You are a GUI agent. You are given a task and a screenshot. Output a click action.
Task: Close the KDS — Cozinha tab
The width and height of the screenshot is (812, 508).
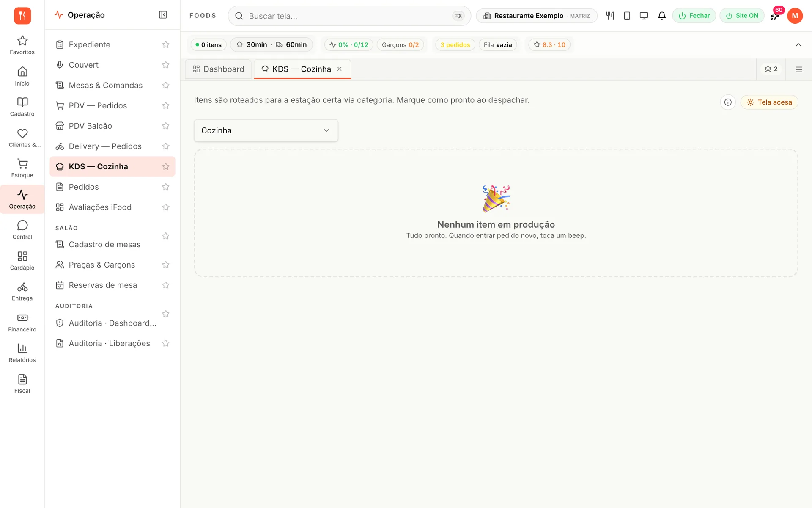point(340,69)
